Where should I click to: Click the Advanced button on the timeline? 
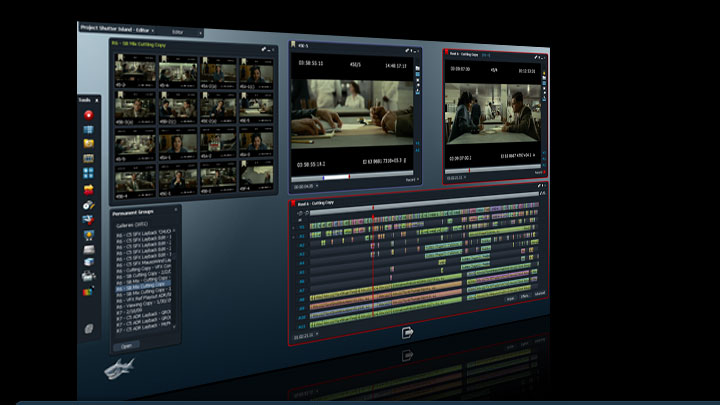click(x=539, y=293)
